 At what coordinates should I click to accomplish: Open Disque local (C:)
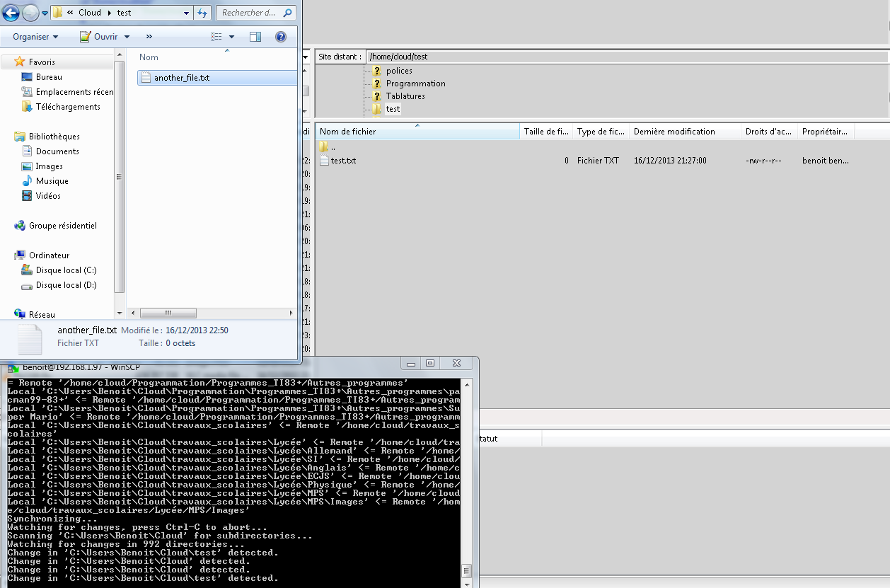[66, 270]
